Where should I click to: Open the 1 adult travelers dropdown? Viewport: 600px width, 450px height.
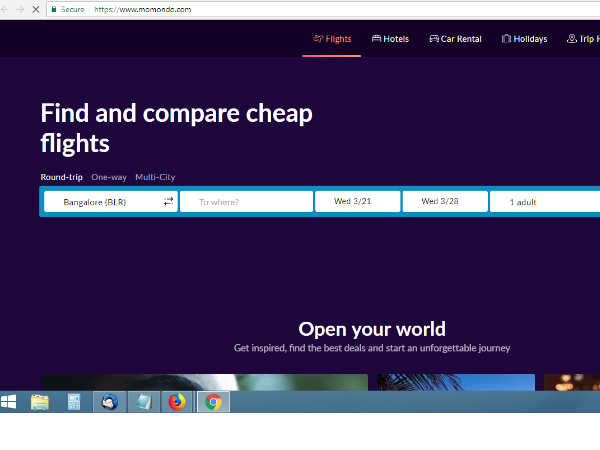pyautogui.click(x=545, y=202)
